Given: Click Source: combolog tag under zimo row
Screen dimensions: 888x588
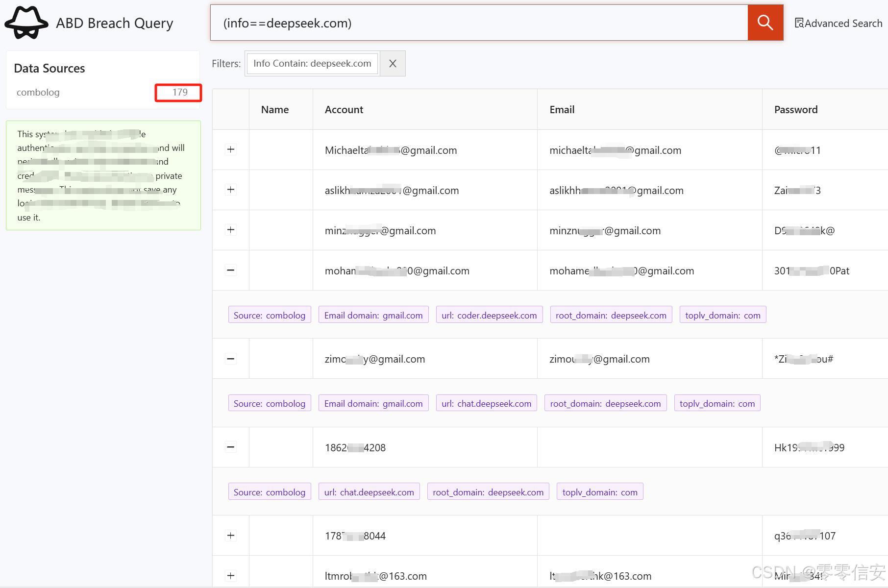Looking at the screenshot, I should coord(270,403).
